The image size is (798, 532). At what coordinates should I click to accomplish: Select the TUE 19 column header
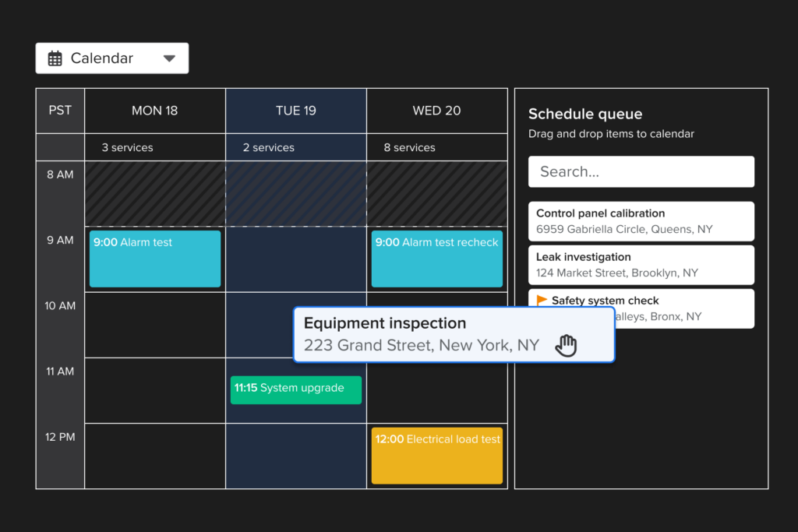point(295,110)
